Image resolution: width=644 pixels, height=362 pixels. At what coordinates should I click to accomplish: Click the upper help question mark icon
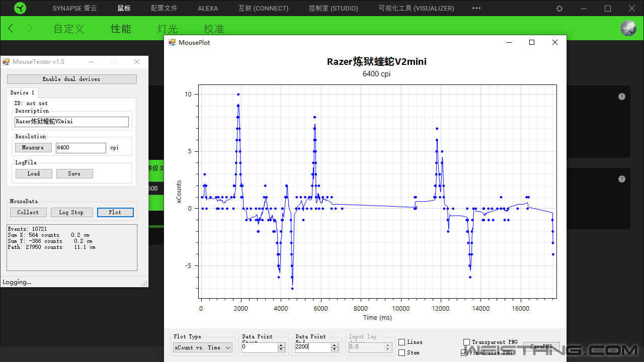click(x=622, y=97)
